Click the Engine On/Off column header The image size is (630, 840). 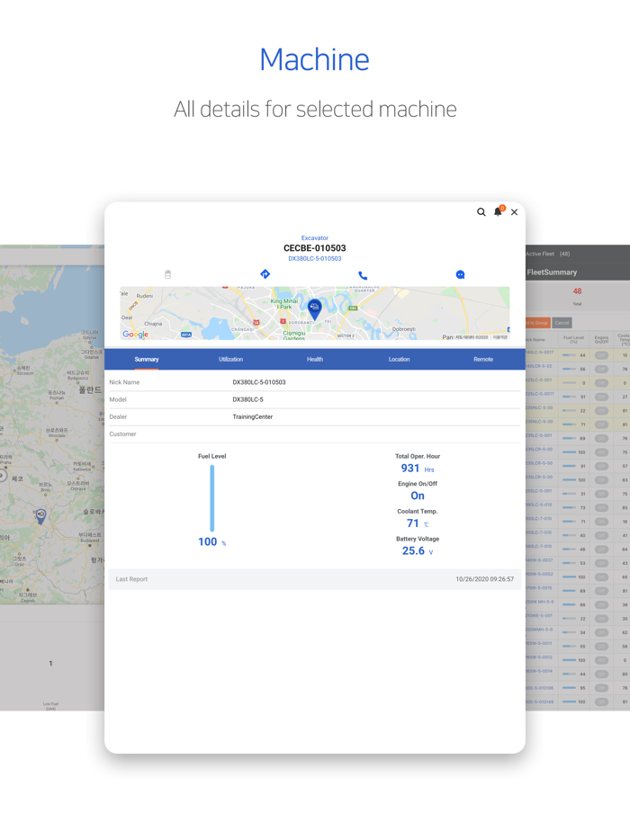[601, 340]
